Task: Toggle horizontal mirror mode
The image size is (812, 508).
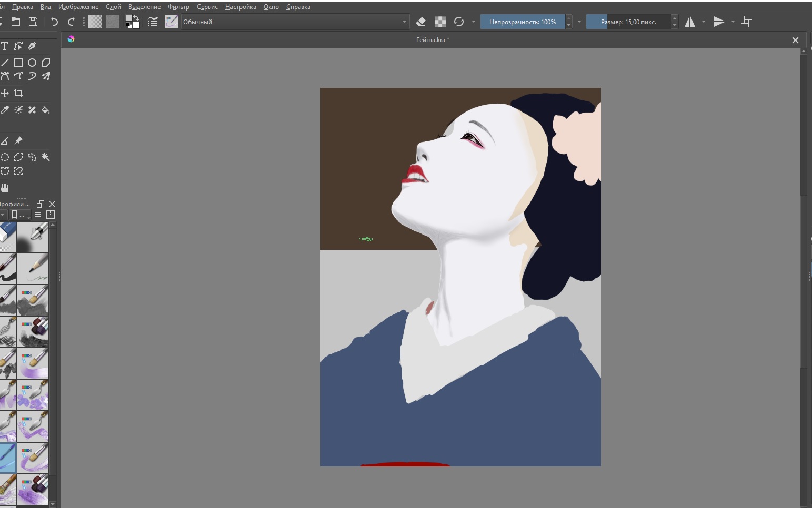Action: tap(690, 22)
